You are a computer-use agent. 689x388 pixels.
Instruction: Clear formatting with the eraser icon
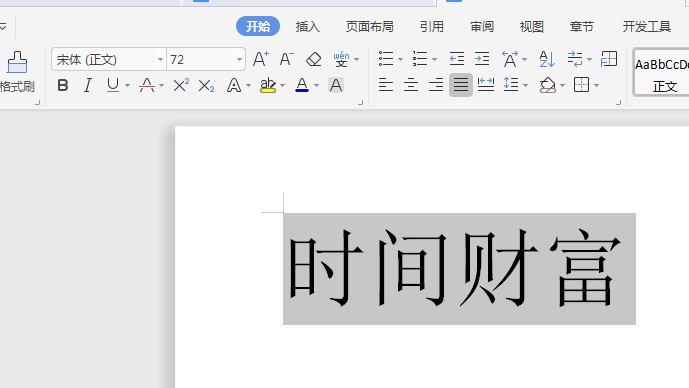[x=313, y=59]
